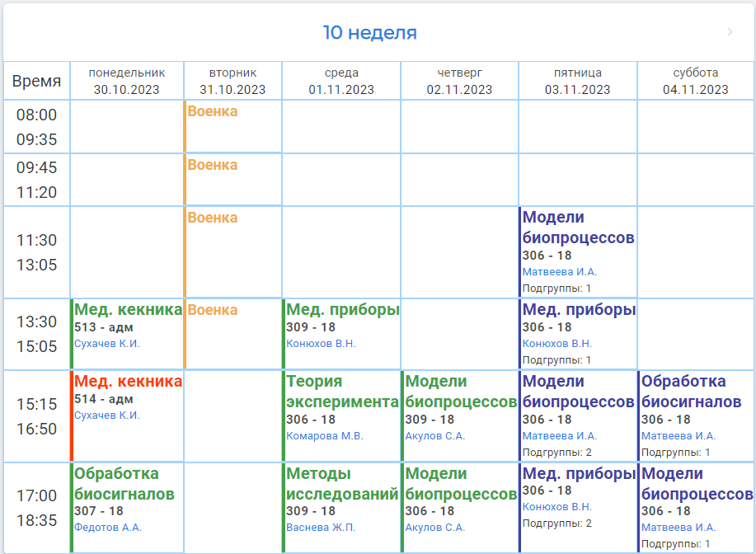Click the понедельник 30.10.2023 column header
The height and width of the screenshot is (554, 756).
pos(127,81)
